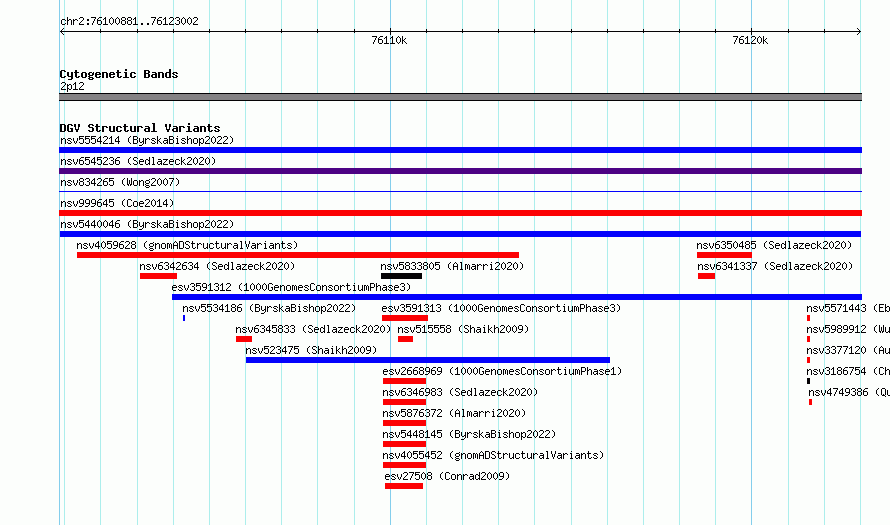The image size is (890, 525).
Task: Open esv3591312 (1000GenomesConsortiumPhase3) label
Action: [x=291, y=287]
